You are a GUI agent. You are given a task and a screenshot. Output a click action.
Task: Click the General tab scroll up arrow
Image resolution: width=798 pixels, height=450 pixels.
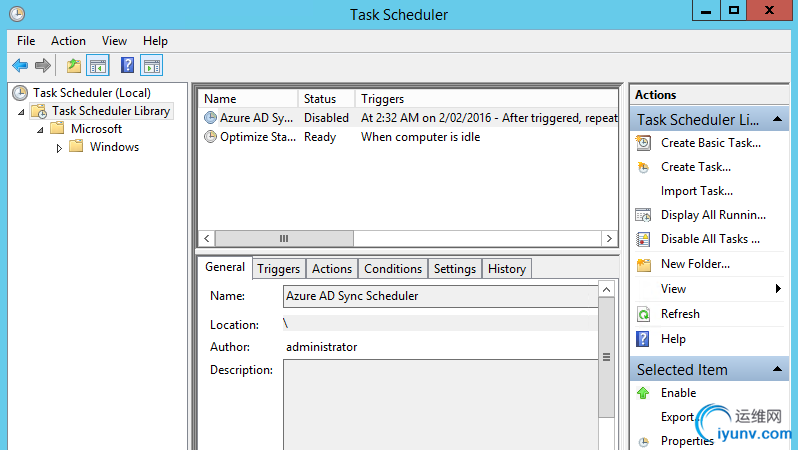coord(606,290)
